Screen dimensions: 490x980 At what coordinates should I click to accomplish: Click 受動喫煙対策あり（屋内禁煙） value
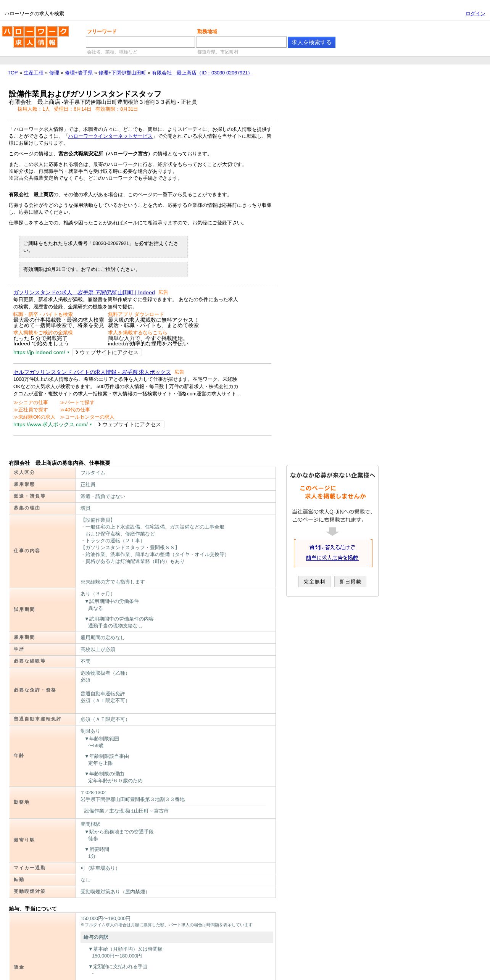[x=115, y=892]
